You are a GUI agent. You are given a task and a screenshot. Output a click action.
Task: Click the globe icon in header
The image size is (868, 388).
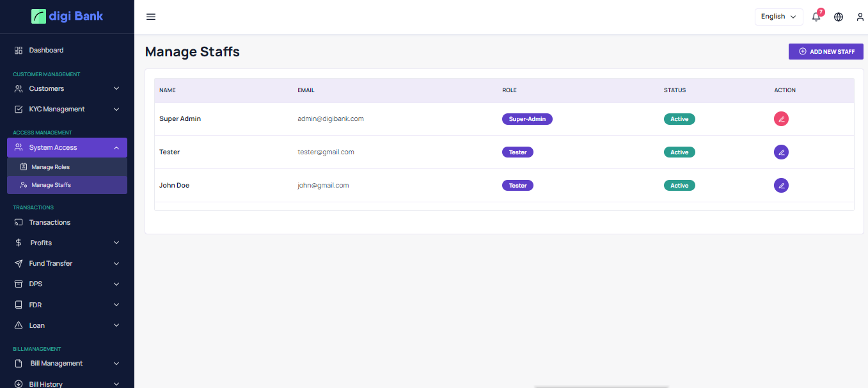pos(839,17)
